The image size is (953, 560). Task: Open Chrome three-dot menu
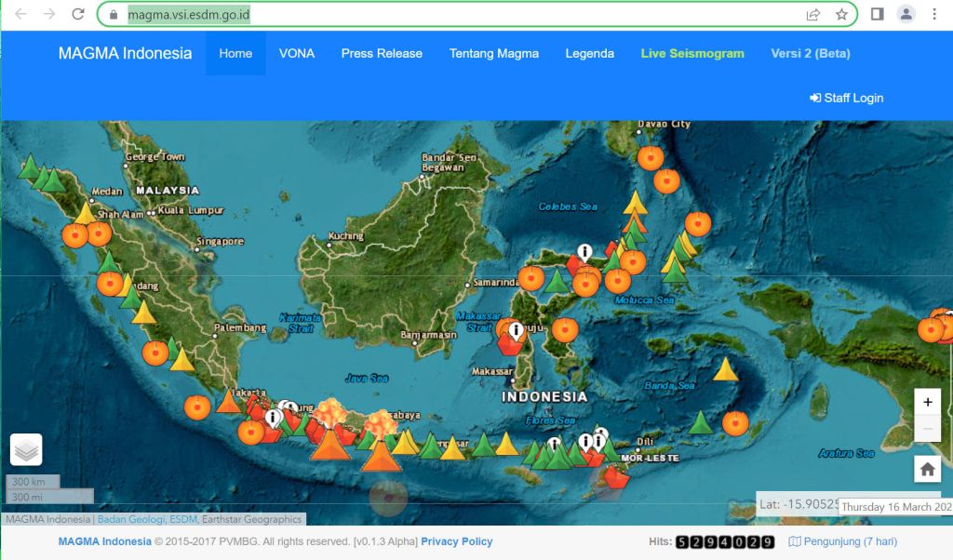tap(934, 15)
